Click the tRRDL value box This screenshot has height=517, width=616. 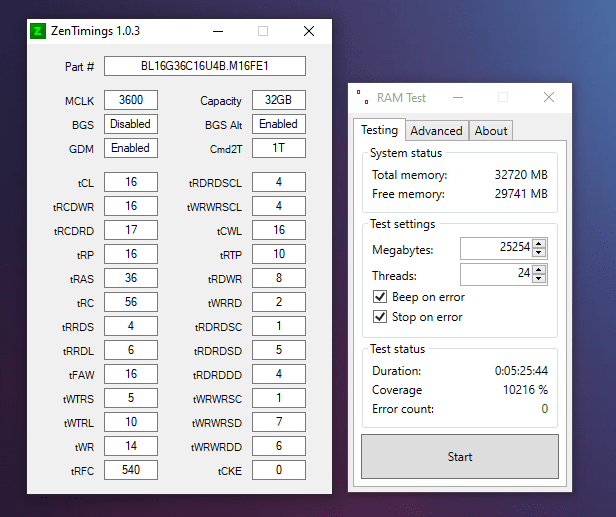click(131, 350)
